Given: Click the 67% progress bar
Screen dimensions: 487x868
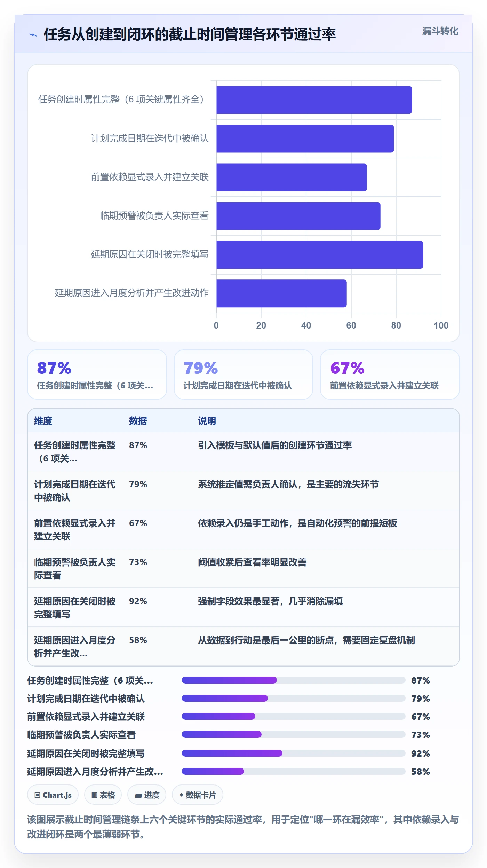Looking at the screenshot, I should 294,716.
